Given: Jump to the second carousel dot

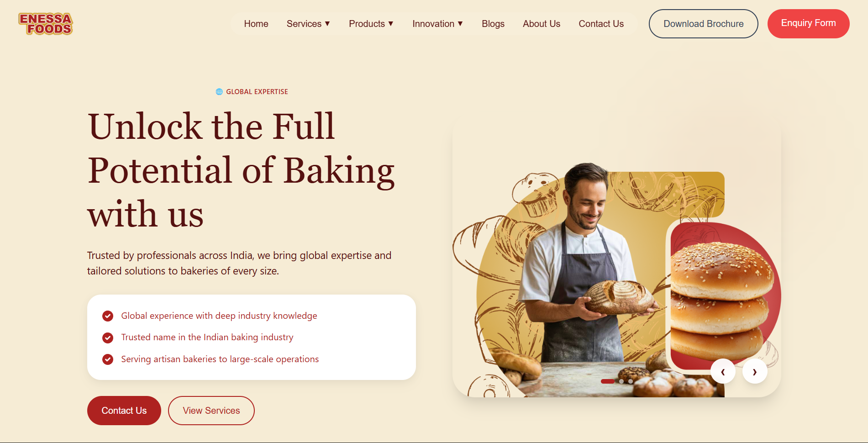Looking at the screenshot, I should (x=621, y=381).
